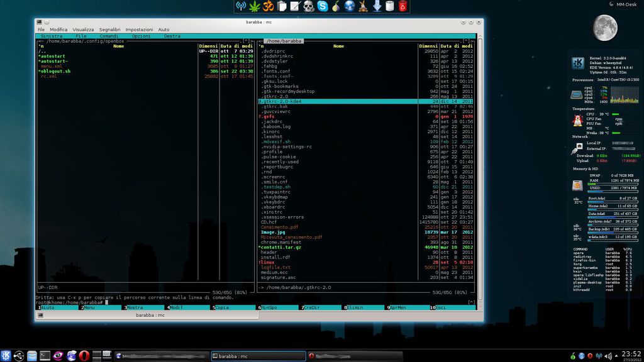Select menu.xml in the left panel

52,66
